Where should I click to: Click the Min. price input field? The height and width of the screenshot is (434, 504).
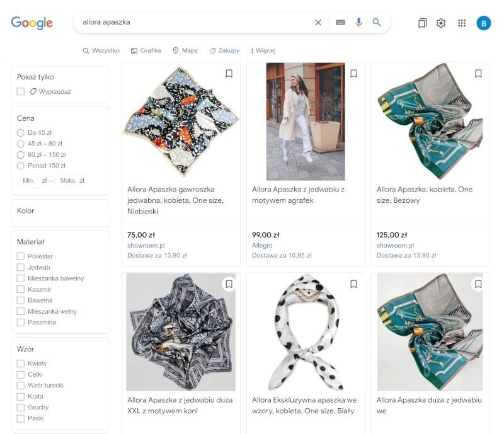pyautogui.click(x=32, y=181)
